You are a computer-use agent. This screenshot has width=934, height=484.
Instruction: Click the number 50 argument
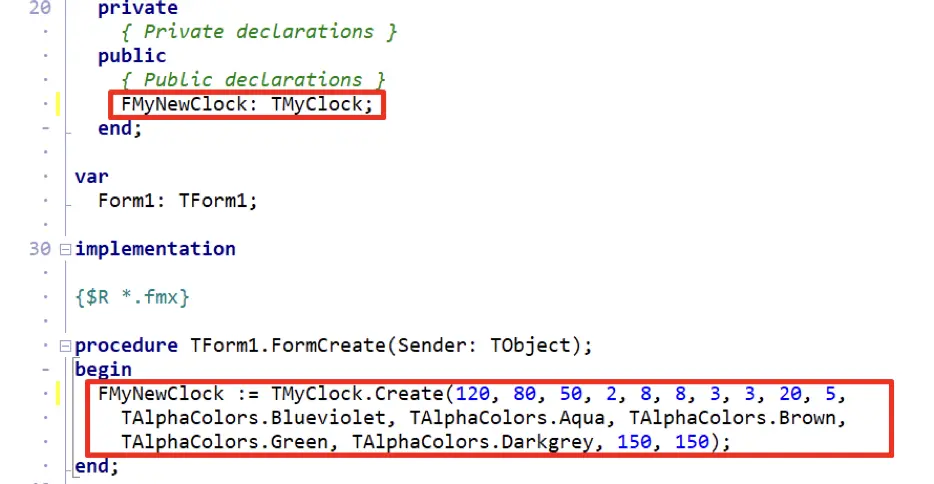coord(571,394)
